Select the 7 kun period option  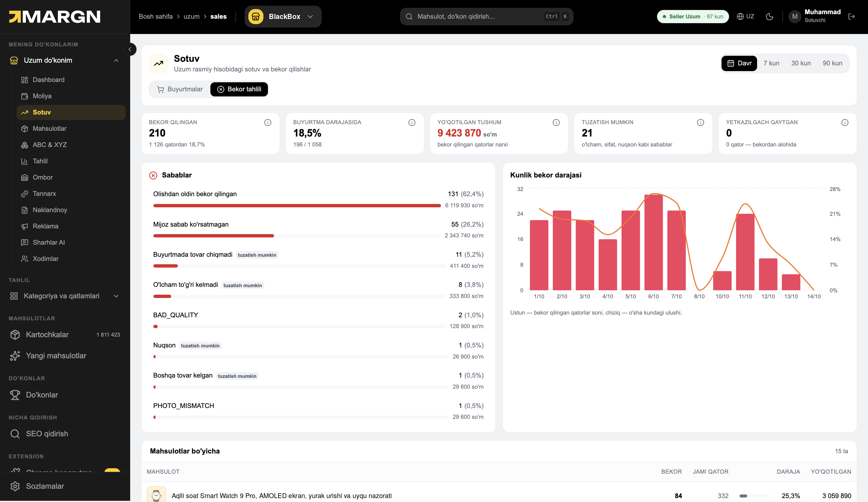coord(771,63)
